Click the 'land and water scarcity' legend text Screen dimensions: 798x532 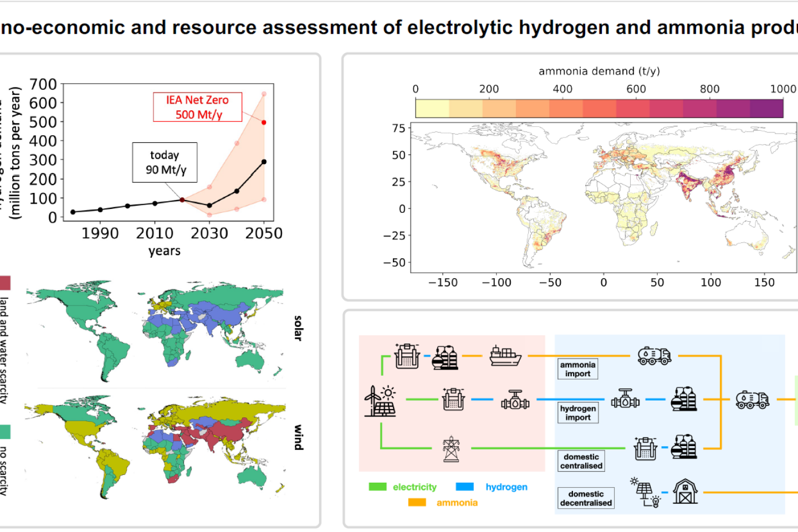pyautogui.click(x=4, y=350)
